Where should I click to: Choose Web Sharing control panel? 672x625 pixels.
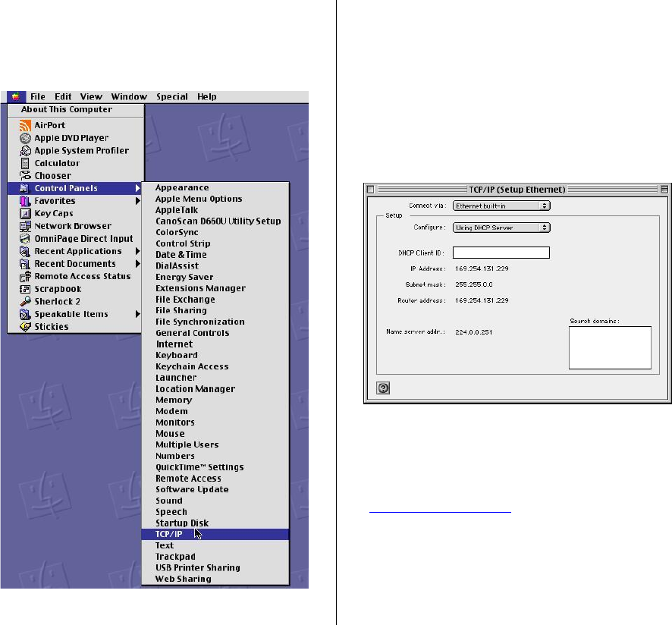pos(215,579)
